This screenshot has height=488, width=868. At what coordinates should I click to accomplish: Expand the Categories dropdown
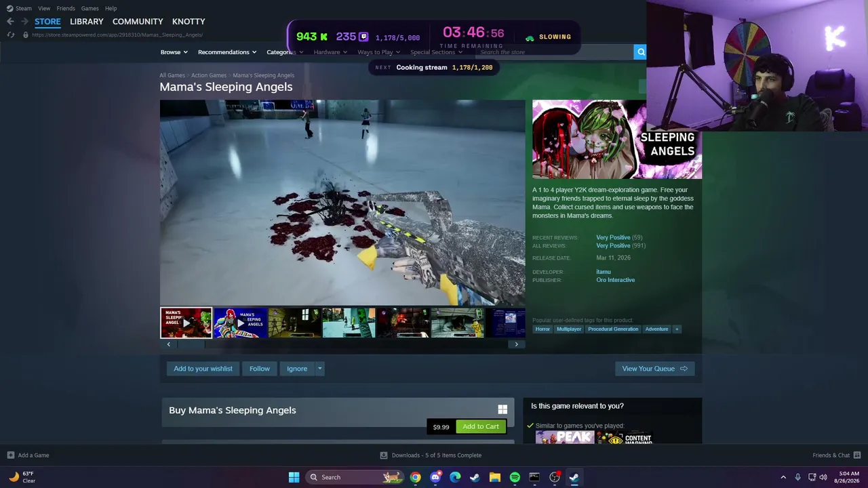[x=285, y=52]
